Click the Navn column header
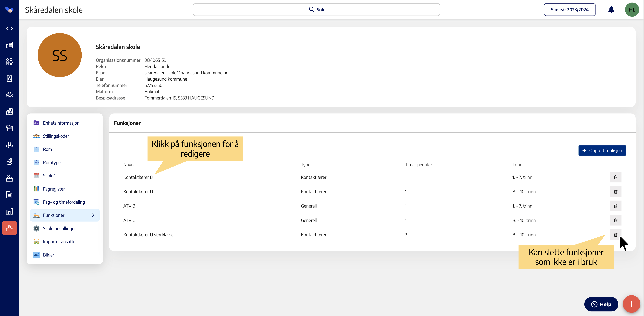644x316 pixels. coord(128,165)
